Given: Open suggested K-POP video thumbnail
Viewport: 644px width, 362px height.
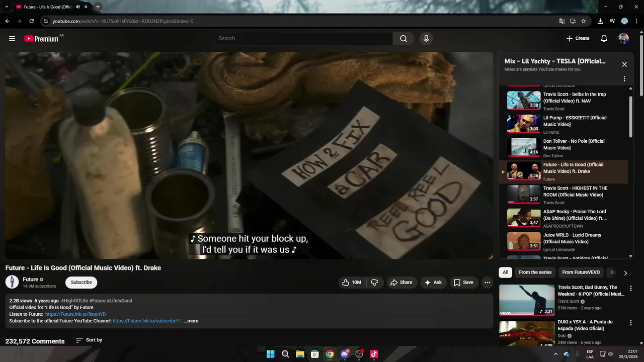Looking at the screenshot, I should pos(527,300).
